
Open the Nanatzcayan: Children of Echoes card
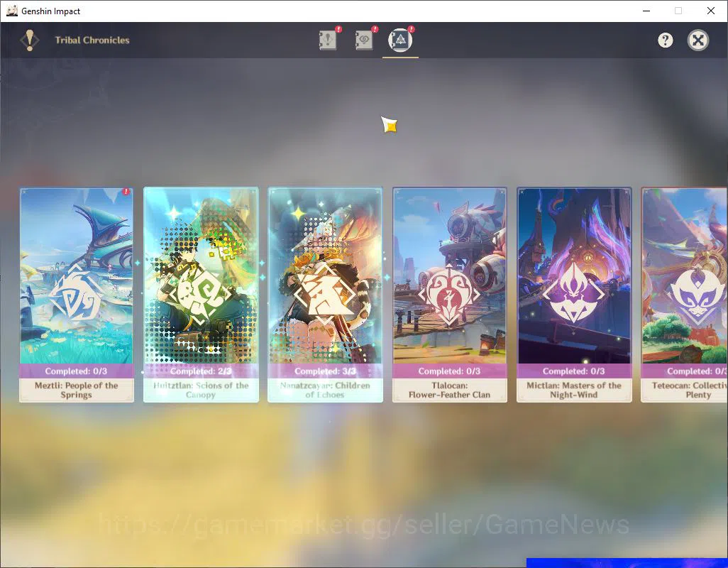(x=326, y=295)
